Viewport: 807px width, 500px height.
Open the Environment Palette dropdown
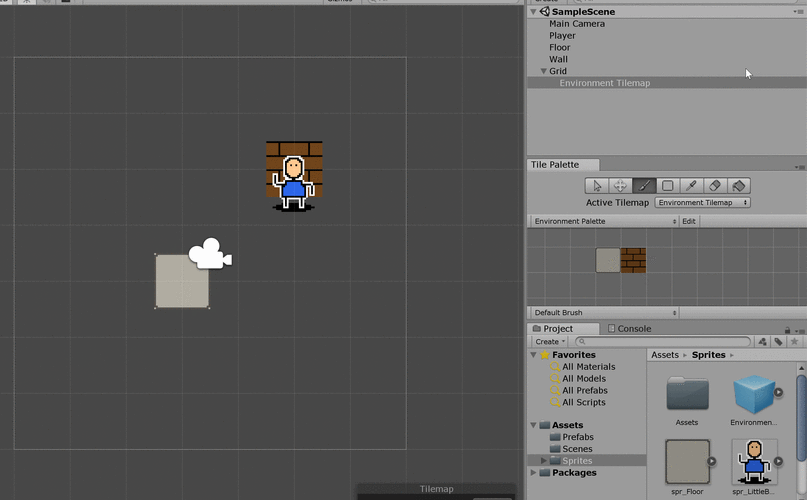pyautogui.click(x=604, y=221)
